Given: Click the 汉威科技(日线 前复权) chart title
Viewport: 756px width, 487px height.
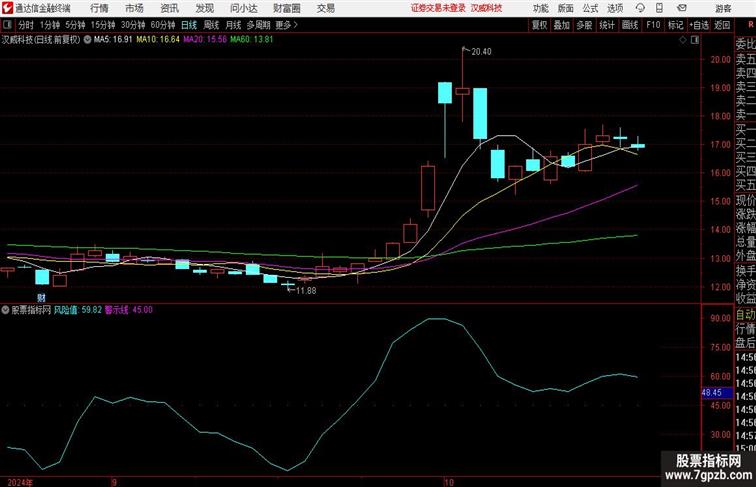Looking at the screenshot, I should 41,40.
